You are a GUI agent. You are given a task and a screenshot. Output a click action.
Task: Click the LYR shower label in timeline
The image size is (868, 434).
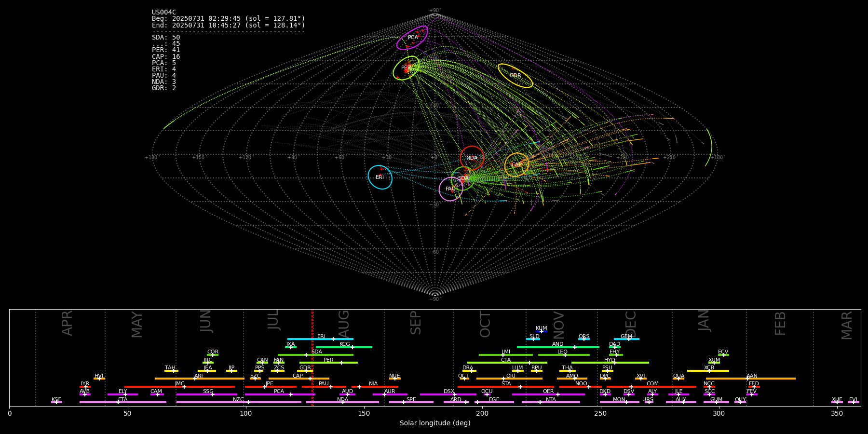[x=85, y=384]
